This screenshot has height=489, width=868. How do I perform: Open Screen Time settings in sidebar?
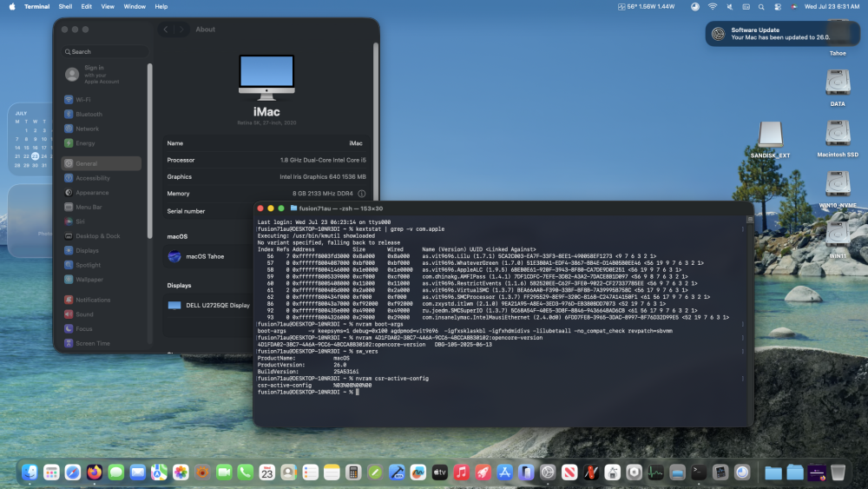(x=101, y=343)
